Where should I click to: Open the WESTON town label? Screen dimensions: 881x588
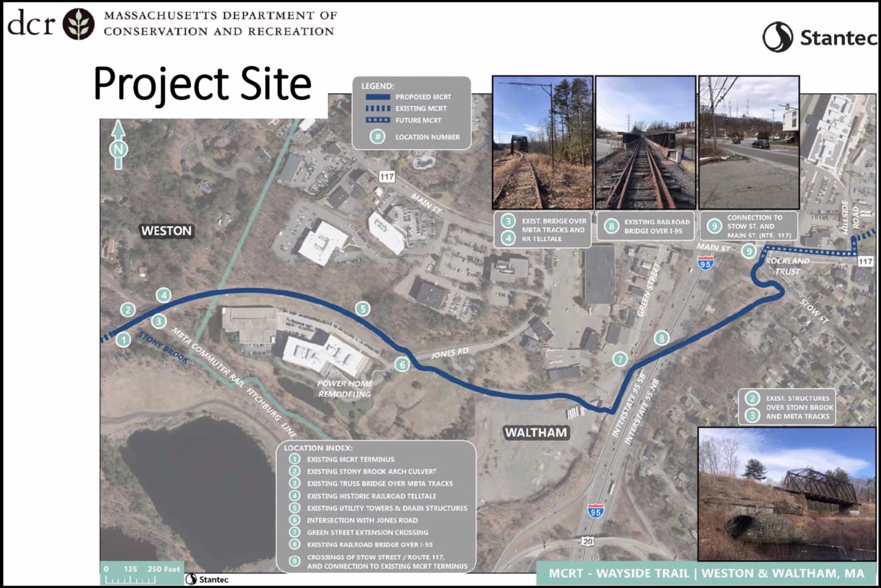point(166,231)
